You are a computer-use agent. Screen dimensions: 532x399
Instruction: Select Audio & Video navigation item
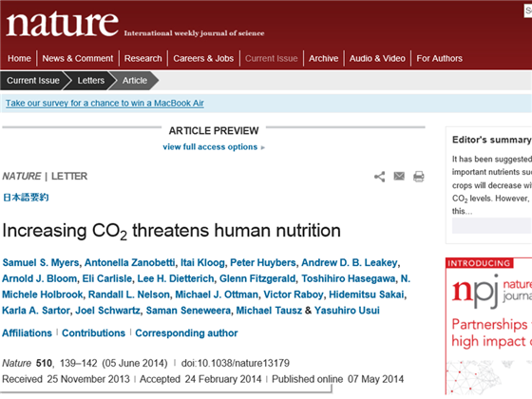[377, 58]
